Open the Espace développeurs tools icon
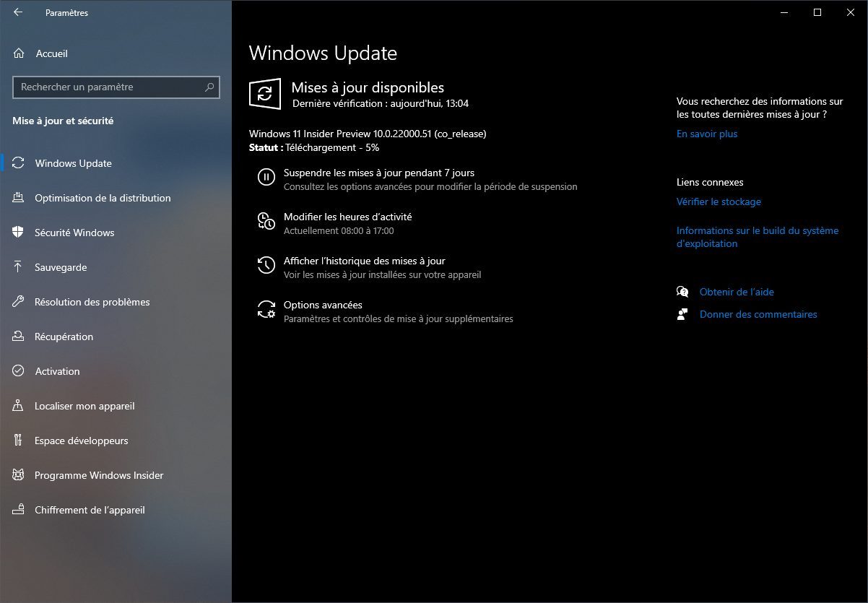868x603 pixels. [x=19, y=441]
